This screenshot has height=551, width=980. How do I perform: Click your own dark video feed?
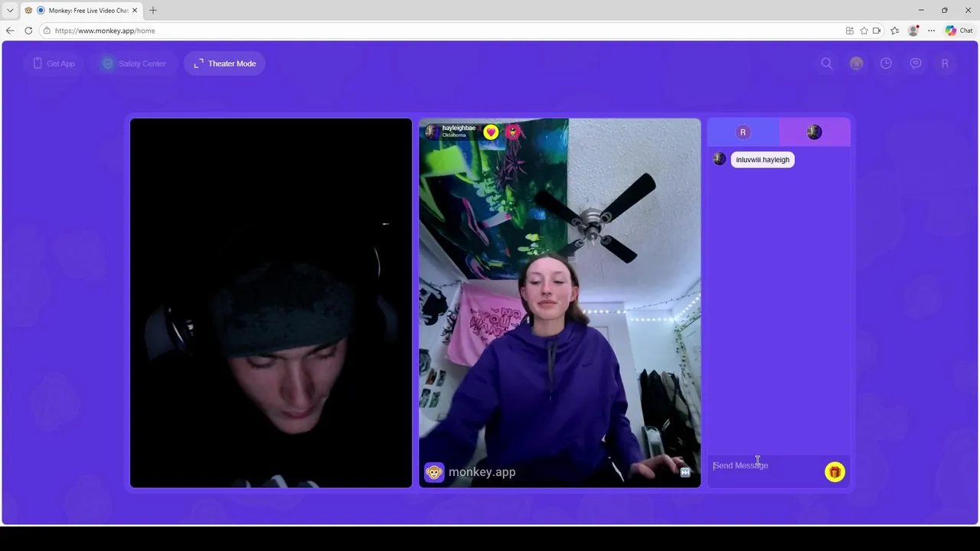click(x=271, y=303)
